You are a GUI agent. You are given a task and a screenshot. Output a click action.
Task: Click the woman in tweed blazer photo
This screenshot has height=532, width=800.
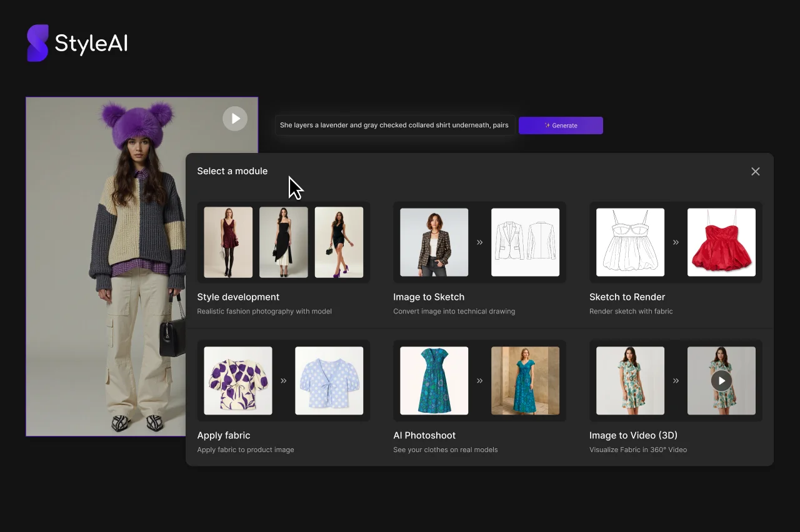(x=434, y=242)
